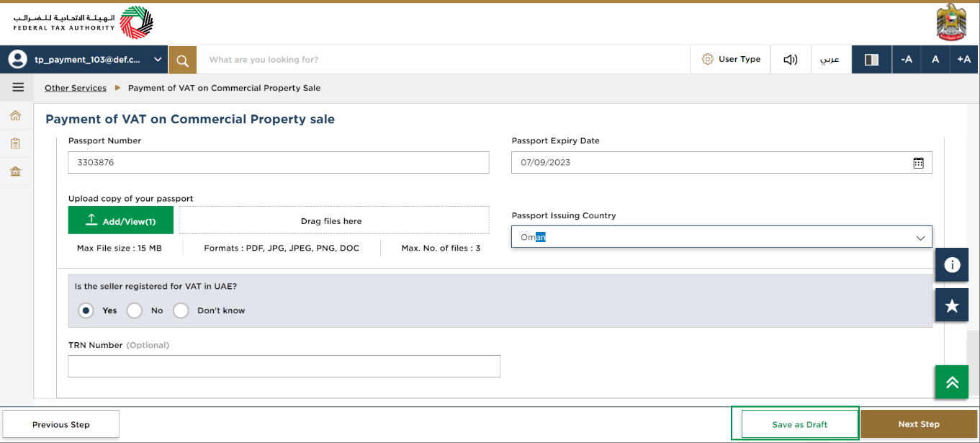
Task: Follow the Other Services breadcrumb link
Action: pyautogui.click(x=76, y=88)
